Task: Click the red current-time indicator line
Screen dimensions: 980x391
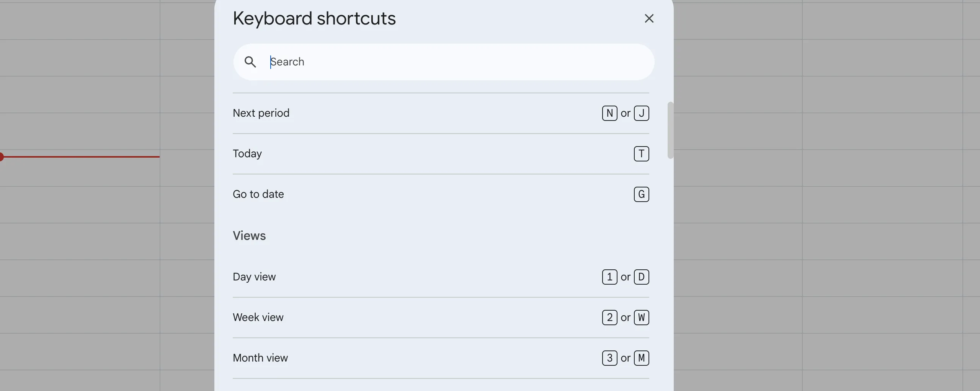Action: 80,157
